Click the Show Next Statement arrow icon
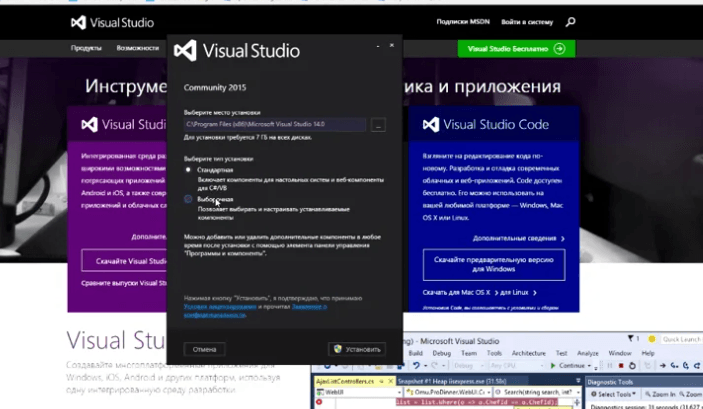703x409 pixels. tap(663, 365)
